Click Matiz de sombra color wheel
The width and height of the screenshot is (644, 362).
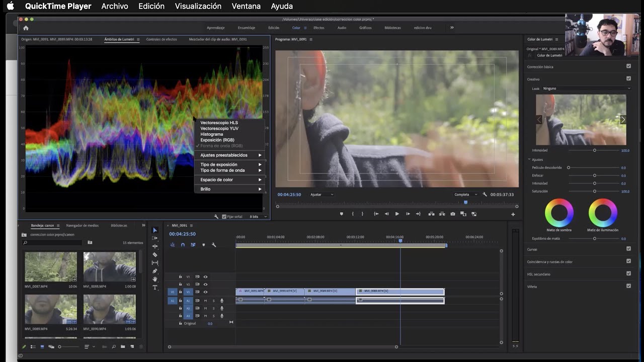559,213
